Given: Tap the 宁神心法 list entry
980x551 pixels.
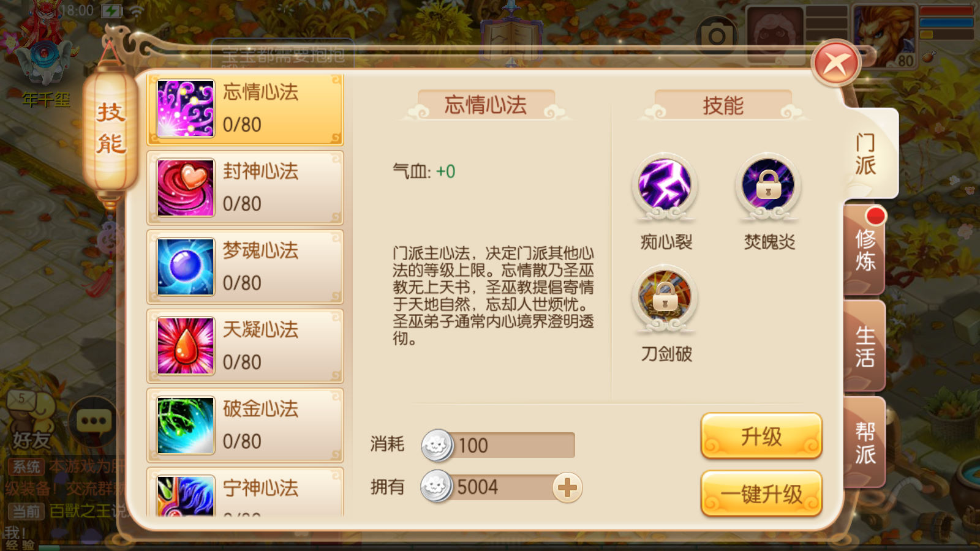Looking at the screenshot, I should tap(245, 493).
